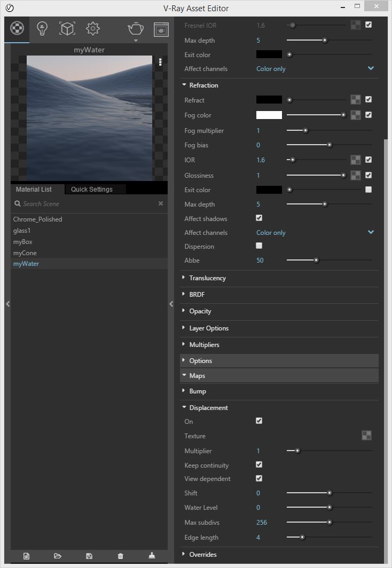392x568 pixels.
Task: Click the refraction Glossiness texture map icon
Action: pyautogui.click(x=356, y=175)
